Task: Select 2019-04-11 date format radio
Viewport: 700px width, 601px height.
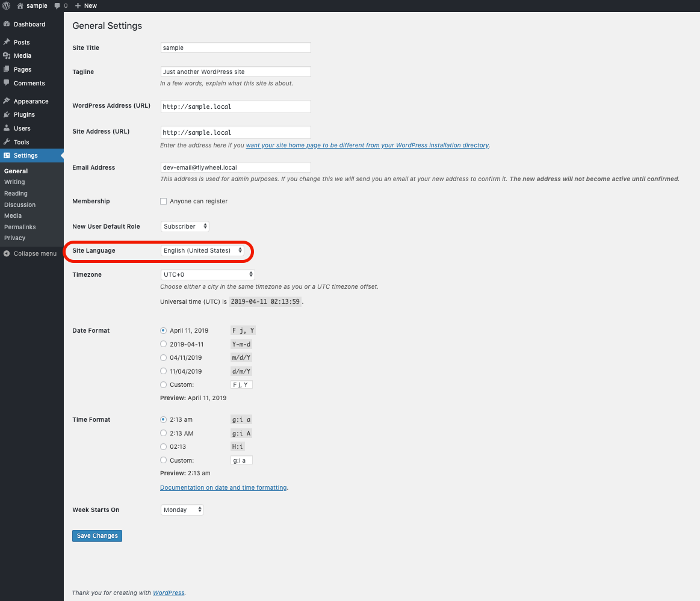Action: tap(163, 344)
